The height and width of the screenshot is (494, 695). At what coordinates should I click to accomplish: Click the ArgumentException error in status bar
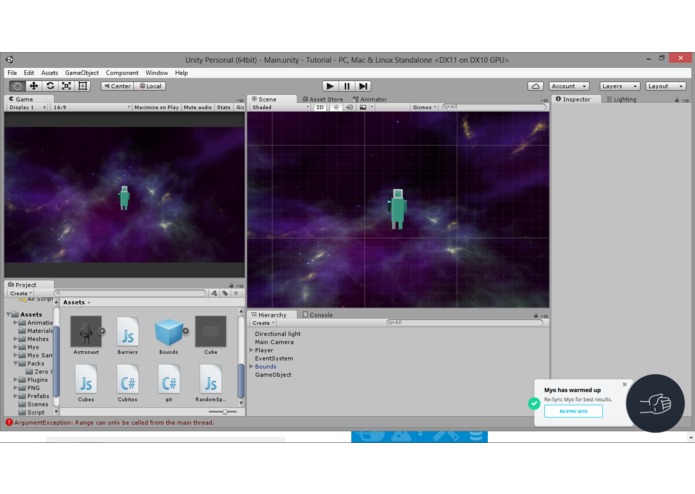click(114, 423)
